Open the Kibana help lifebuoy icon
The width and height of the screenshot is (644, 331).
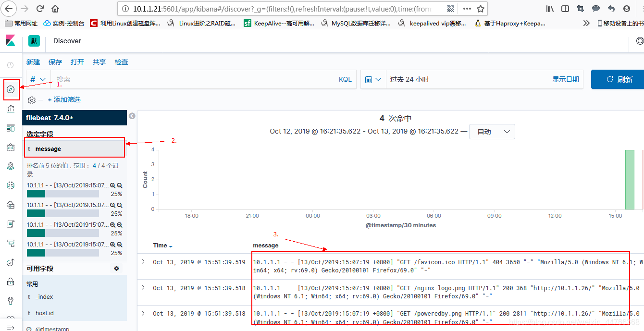(x=640, y=41)
